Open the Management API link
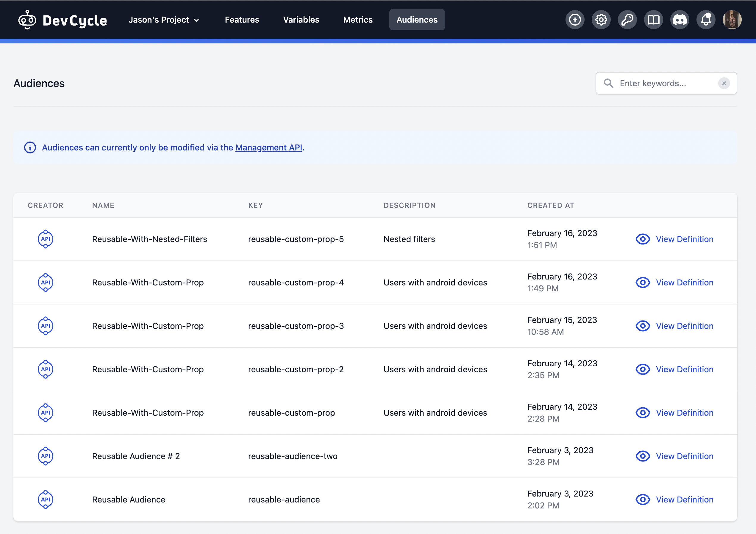Viewport: 756px width, 534px height. tap(268, 147)
